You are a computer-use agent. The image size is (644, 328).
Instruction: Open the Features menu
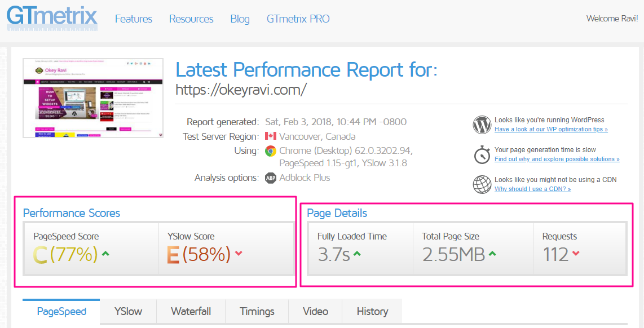click(x=134, y=19)
